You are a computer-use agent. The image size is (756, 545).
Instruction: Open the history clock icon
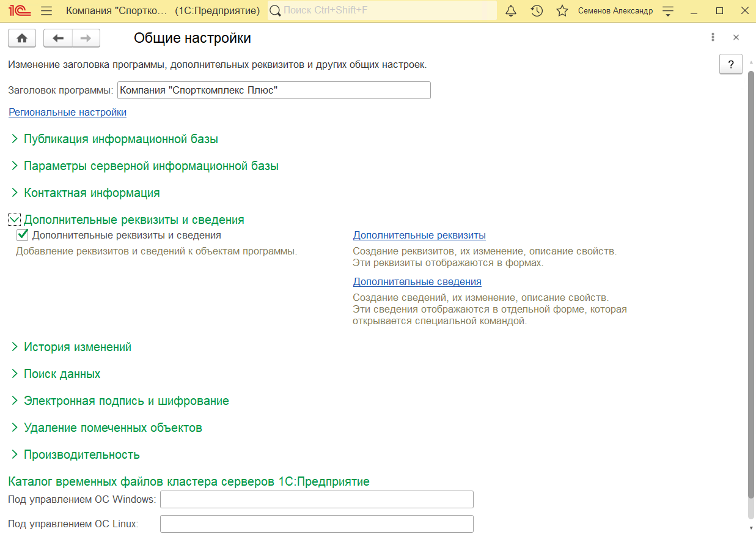(x=537, y=10)
